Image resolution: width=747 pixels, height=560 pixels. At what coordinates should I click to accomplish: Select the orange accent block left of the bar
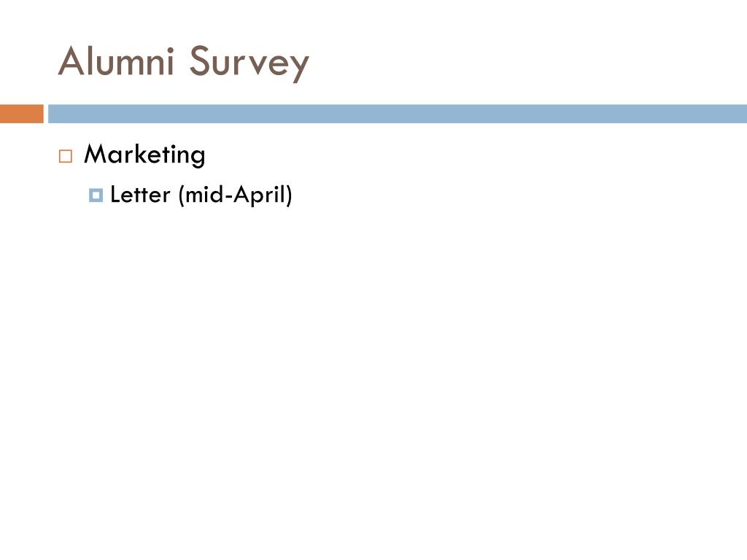tap(21, 114)
